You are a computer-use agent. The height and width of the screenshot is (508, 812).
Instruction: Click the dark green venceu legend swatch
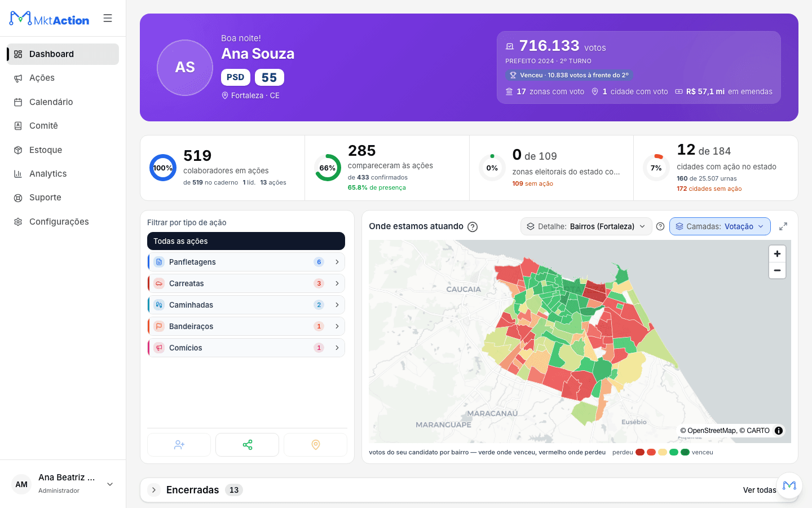(685, 452)
